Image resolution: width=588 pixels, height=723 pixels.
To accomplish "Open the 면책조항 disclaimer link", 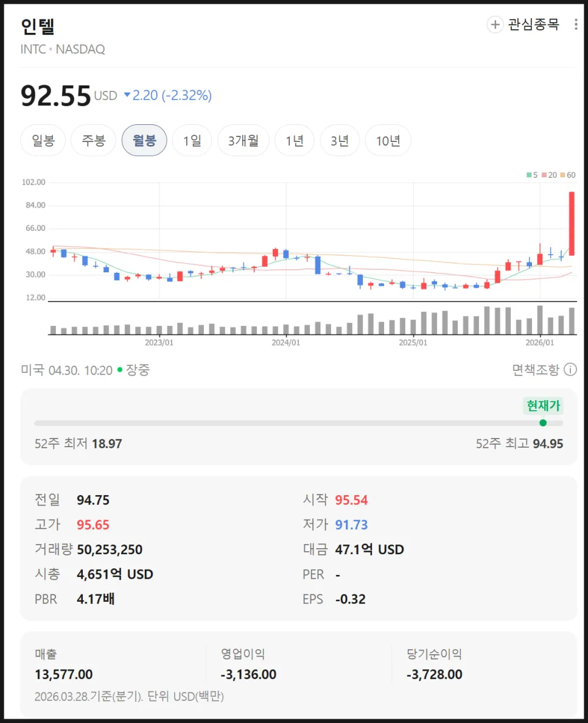I will click(536, 370).
